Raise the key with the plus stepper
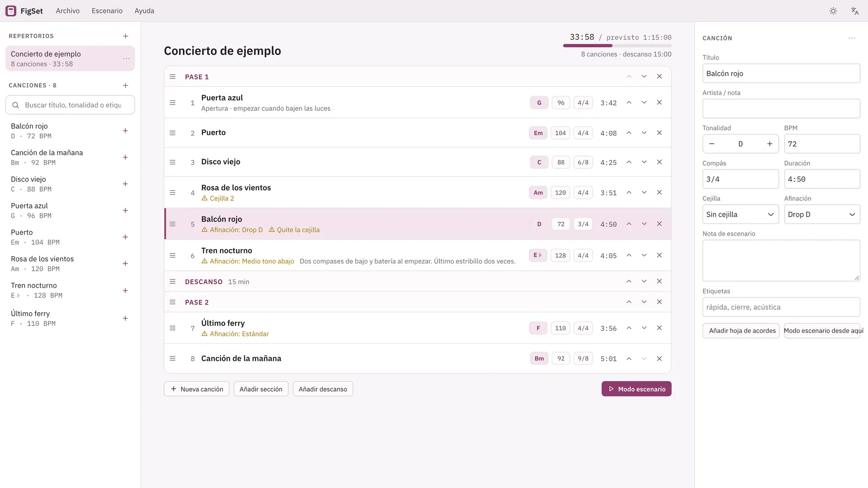This screenshot has width=868, height=488. 770,144
